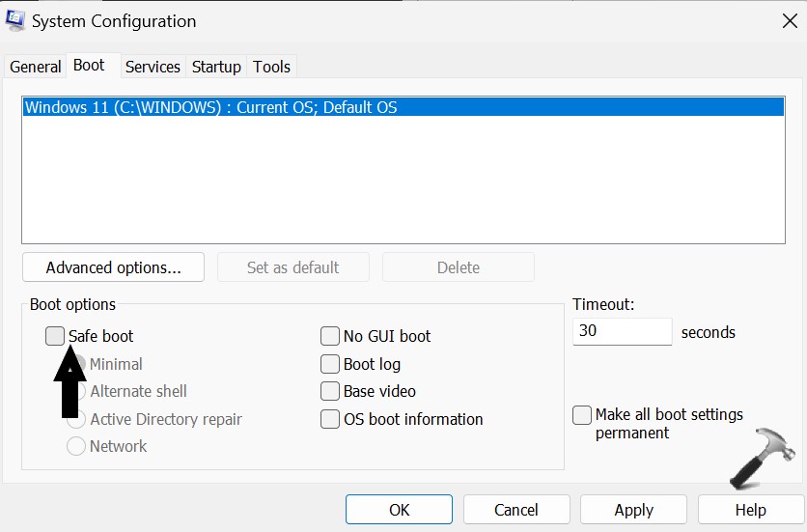
Task: Click the System Configuration title bar icon
Action: click(16, 21)
